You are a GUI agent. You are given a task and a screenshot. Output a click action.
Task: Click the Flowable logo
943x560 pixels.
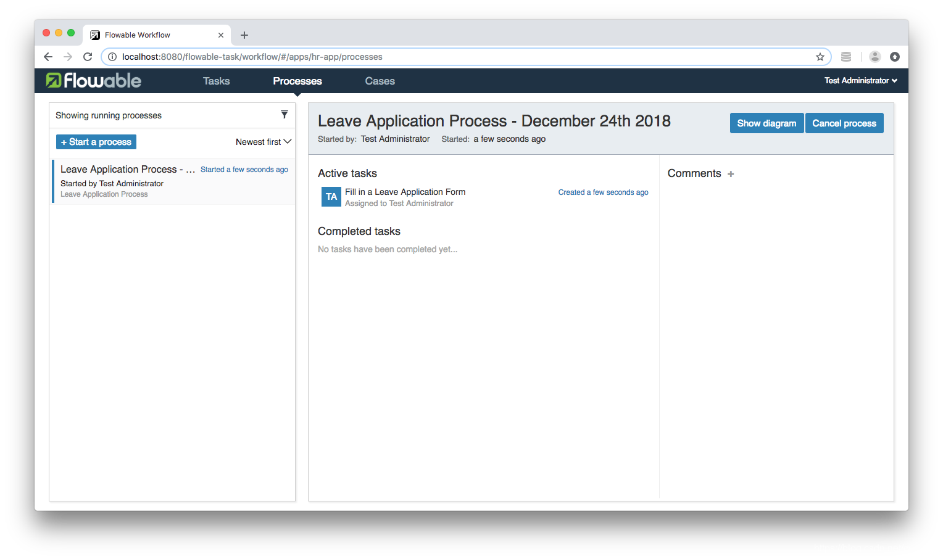94,81
